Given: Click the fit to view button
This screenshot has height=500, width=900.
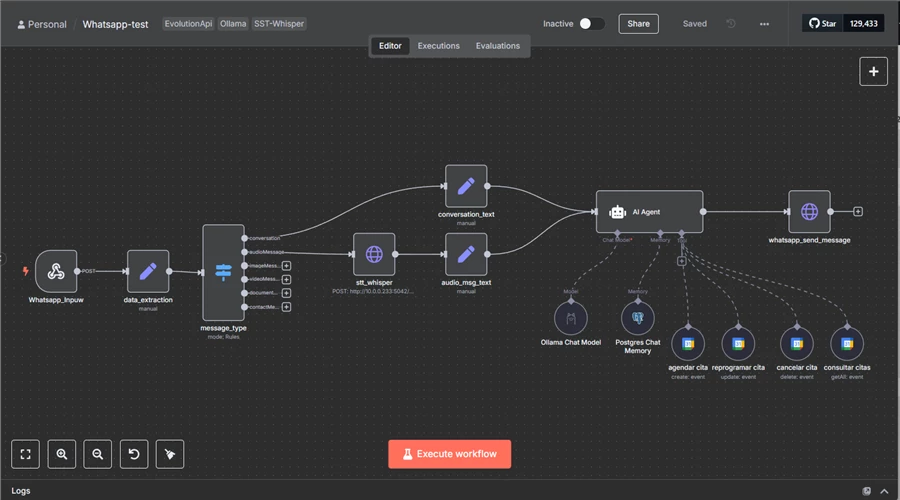Looking at the screenshot, I should (26, 454).
